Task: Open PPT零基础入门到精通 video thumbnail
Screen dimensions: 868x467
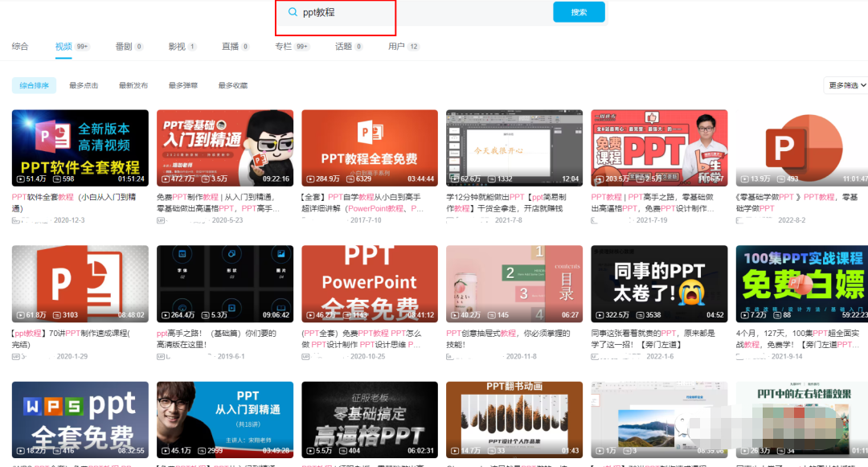Action: tap(225, 148)
